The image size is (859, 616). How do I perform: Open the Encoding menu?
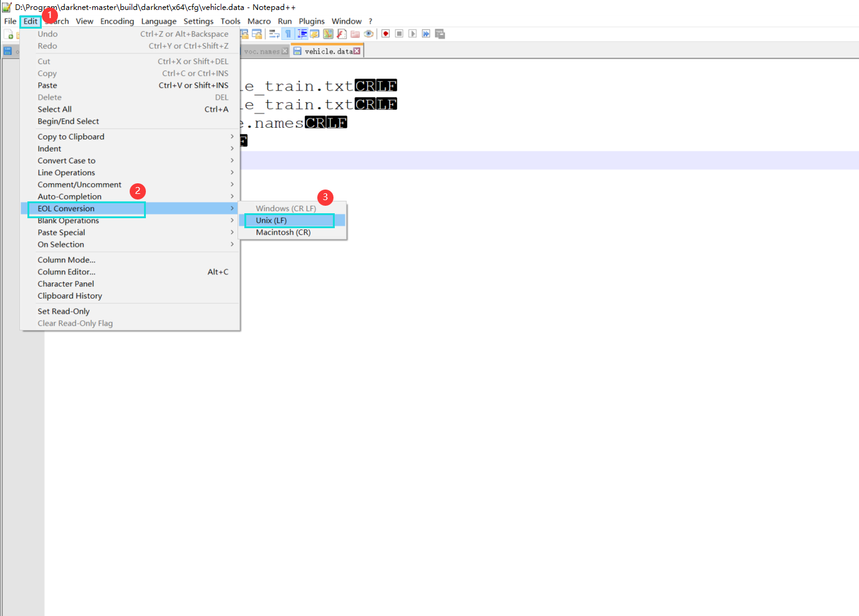pyautogui.click(x=117, y=21)
